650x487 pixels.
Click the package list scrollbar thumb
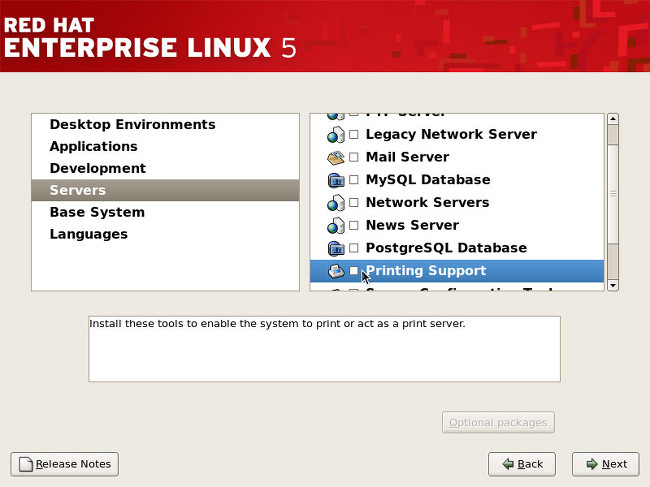(613, 194)
